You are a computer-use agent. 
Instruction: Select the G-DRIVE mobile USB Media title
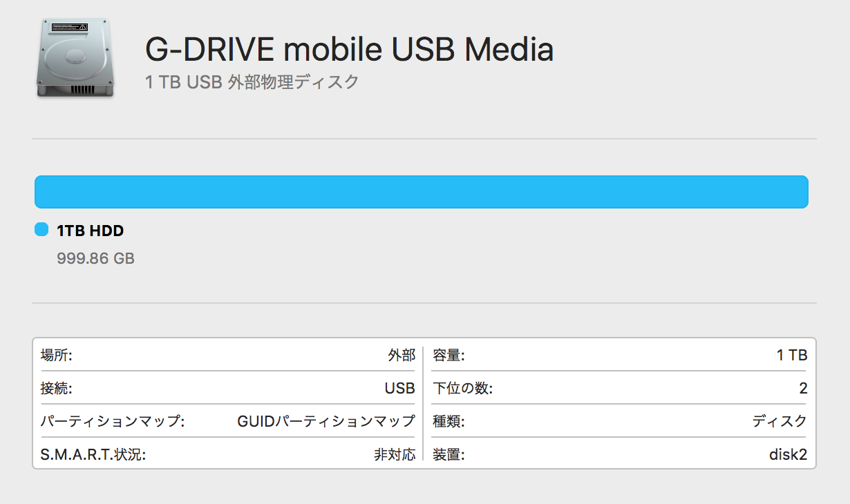pos(349,50)
